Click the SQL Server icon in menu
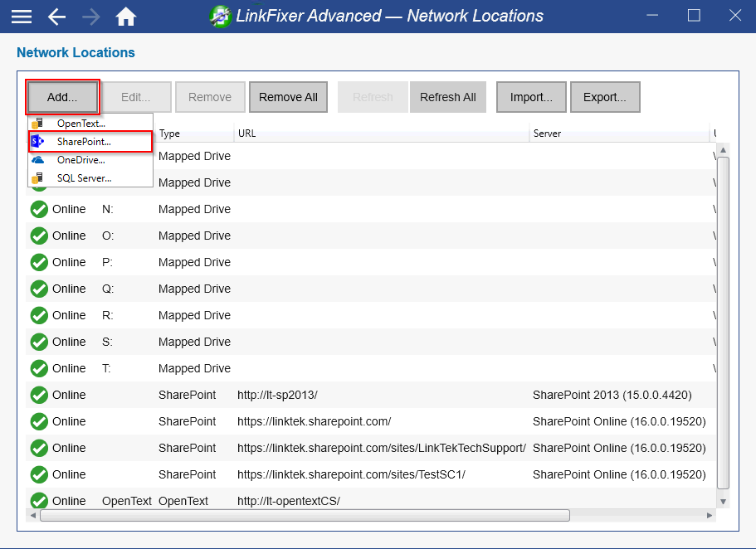This screenshot has height=549, width=756. click(x=37, y=178)
